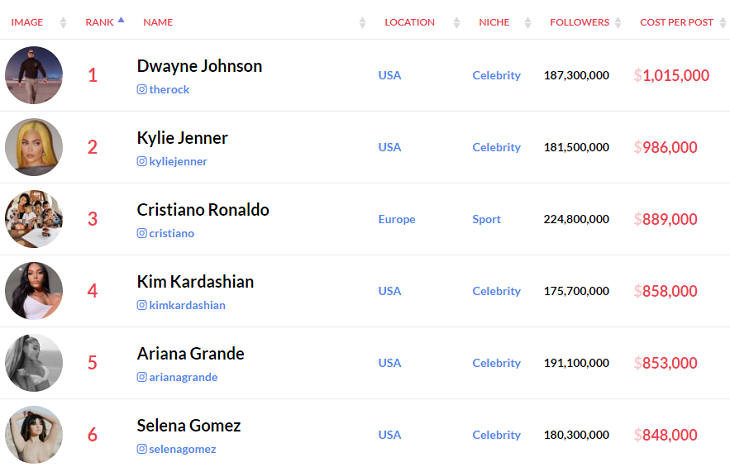Open Ariana Grande's profile photo
730x467 pixels.
34,364
